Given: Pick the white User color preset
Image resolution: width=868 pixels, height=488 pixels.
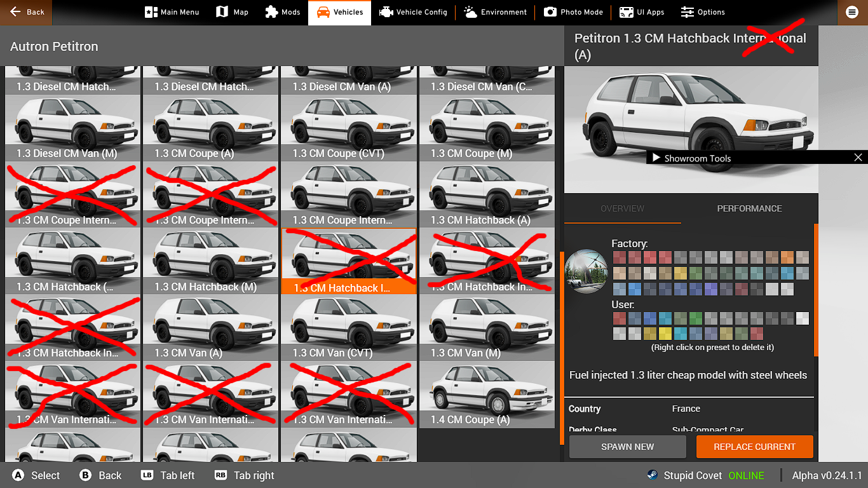Looking at the screenshot, I should coord(803,318).
